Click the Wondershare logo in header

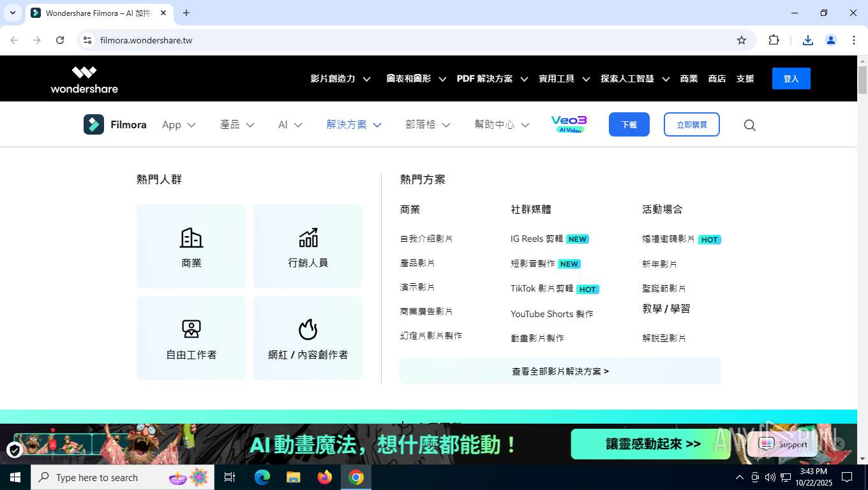[84, 79]
